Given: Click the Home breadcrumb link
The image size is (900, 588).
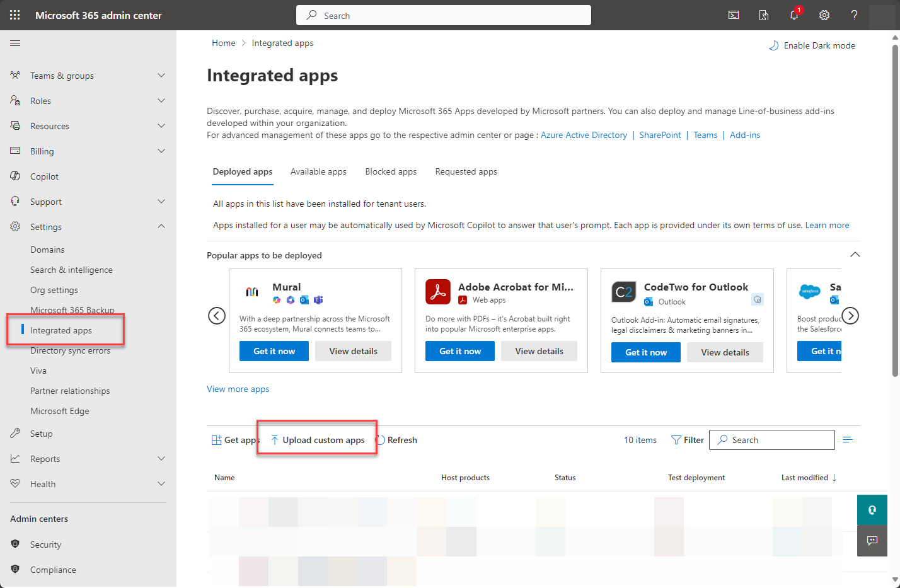Looking at the screenshot, I should [223, 43].
